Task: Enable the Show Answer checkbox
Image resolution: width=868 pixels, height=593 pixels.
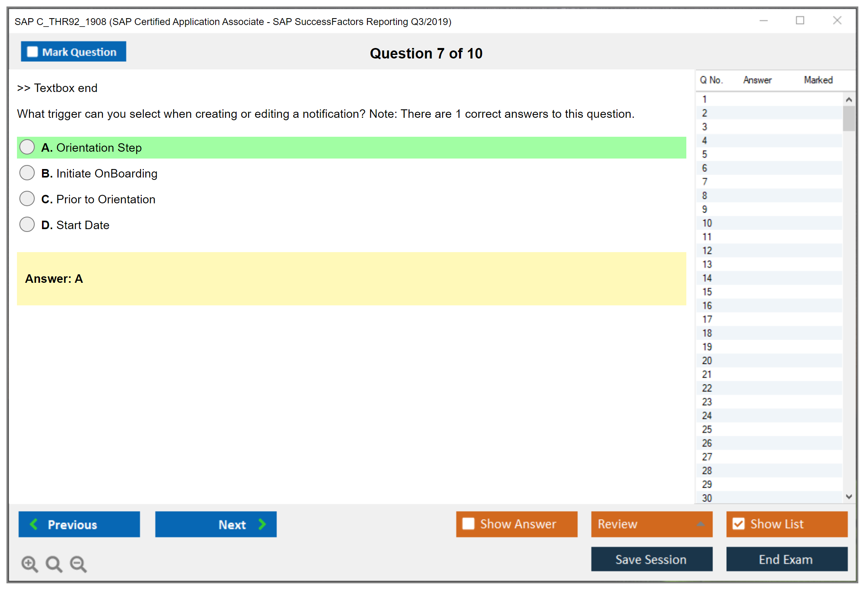Action: [x=468, y=524]
